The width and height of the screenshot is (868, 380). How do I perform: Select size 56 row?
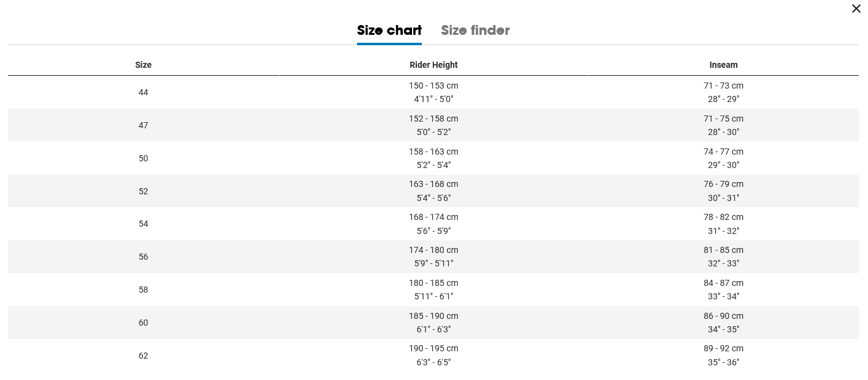pos(143,257)
